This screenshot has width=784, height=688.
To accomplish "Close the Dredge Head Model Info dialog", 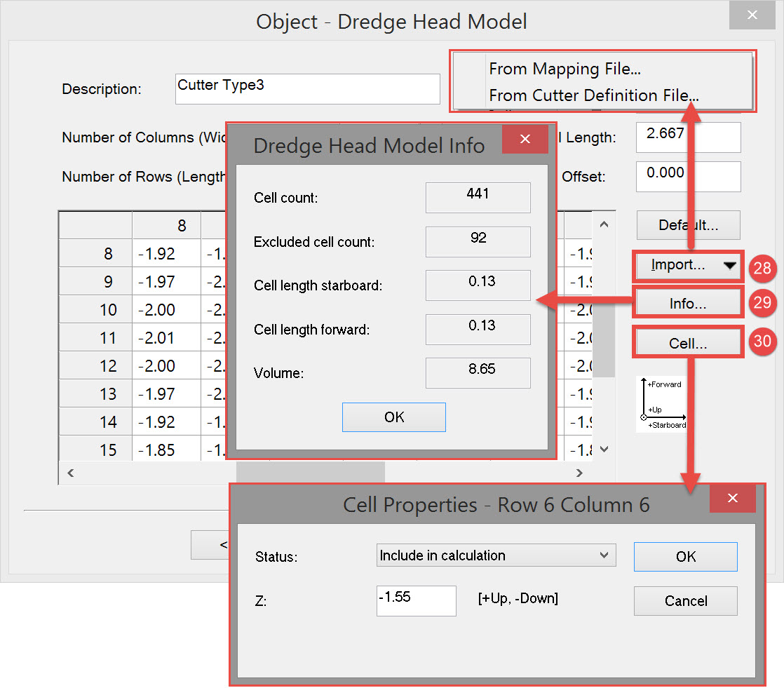I will 525,140.
